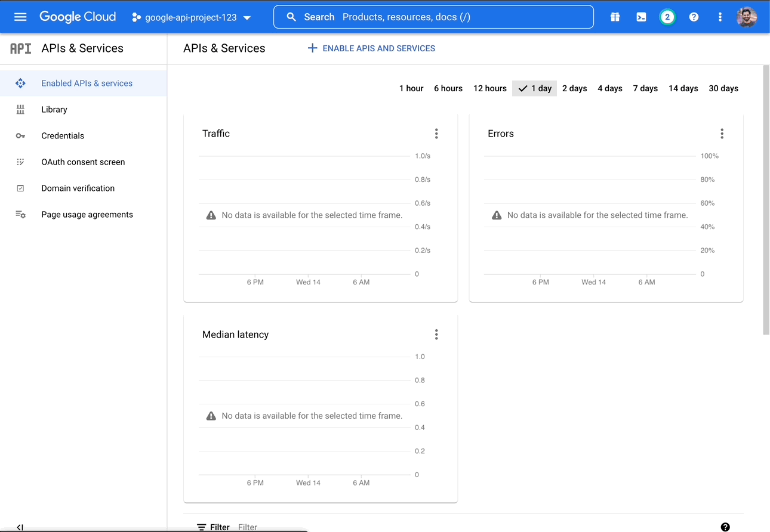Select the 7 days time range
The width and height of the screenshot is (770, 532).
tap(645, 88)
